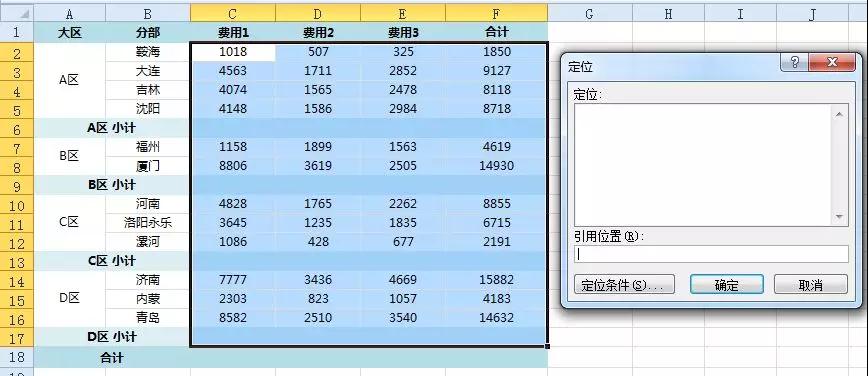Click cell with value 15882

[497, 280]
